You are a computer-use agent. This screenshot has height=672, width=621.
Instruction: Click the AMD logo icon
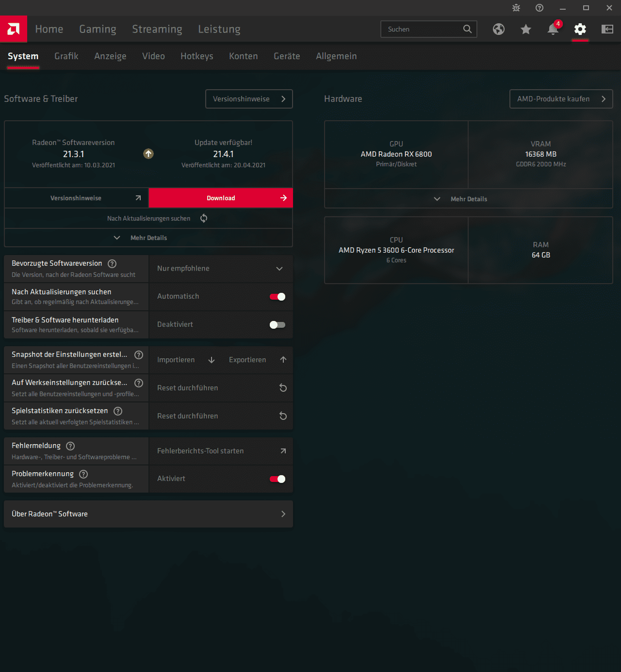14,29
